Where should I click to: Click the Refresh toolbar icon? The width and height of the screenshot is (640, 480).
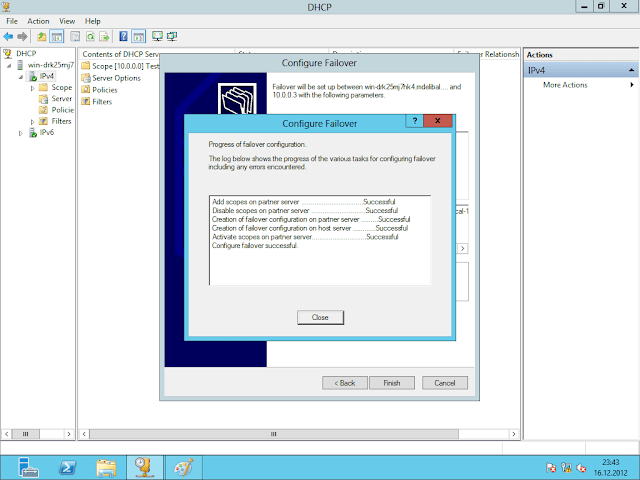[x=89, y=36]
